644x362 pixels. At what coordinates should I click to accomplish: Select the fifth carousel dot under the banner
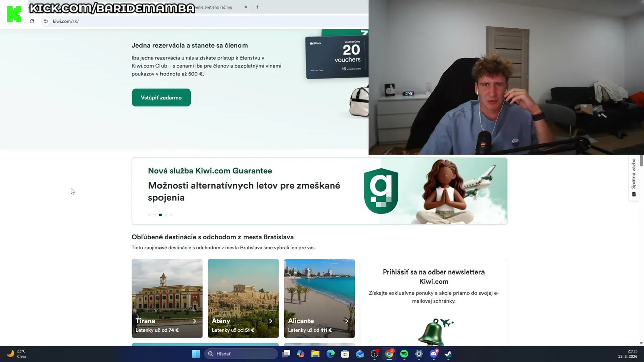coord(171,215)
